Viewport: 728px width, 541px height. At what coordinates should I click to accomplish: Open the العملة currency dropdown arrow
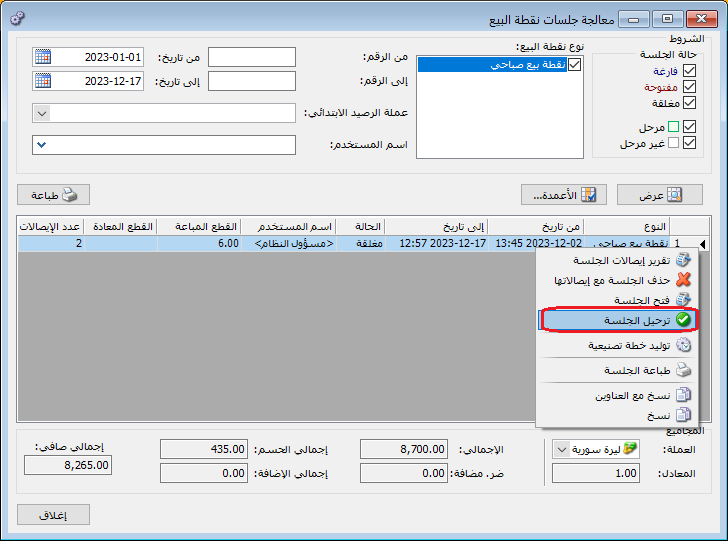point(561,449)
